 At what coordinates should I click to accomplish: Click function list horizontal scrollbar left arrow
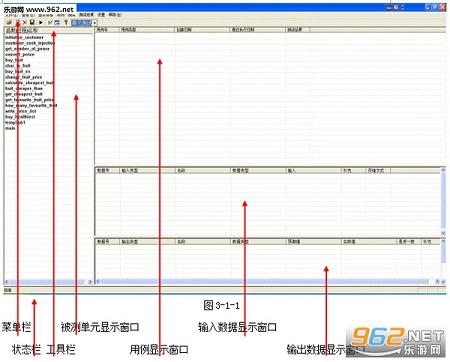click(x=7, y=282)
